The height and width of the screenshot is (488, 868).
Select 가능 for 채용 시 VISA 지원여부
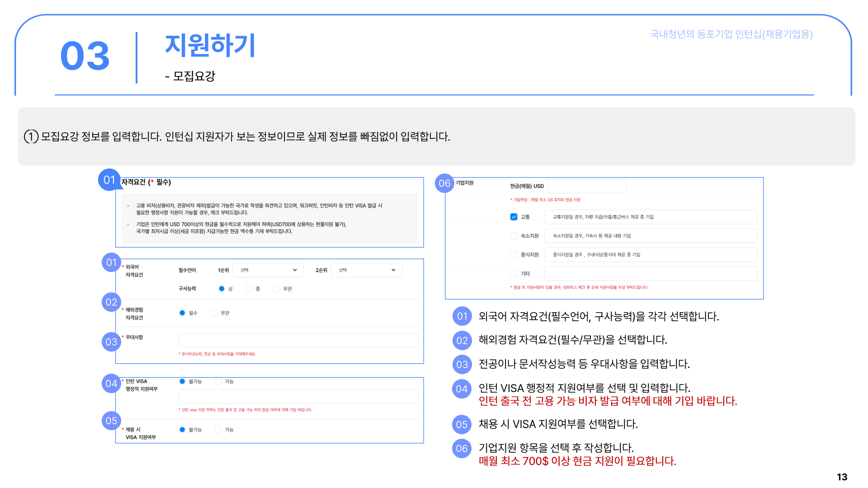(x=218, y=430)
